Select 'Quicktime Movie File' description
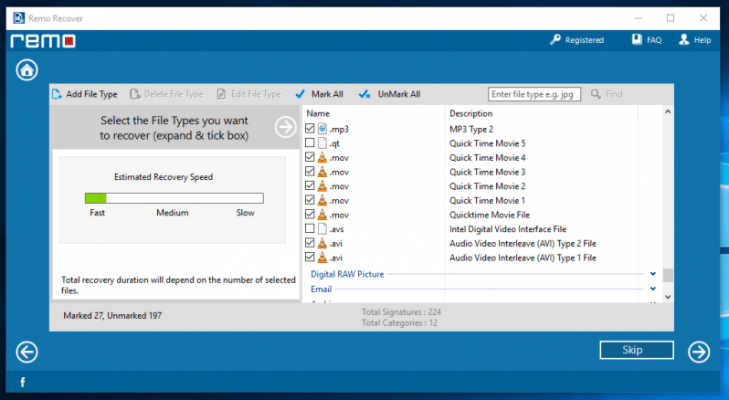This screenshot has height=400, width=729. click(490, 215)
